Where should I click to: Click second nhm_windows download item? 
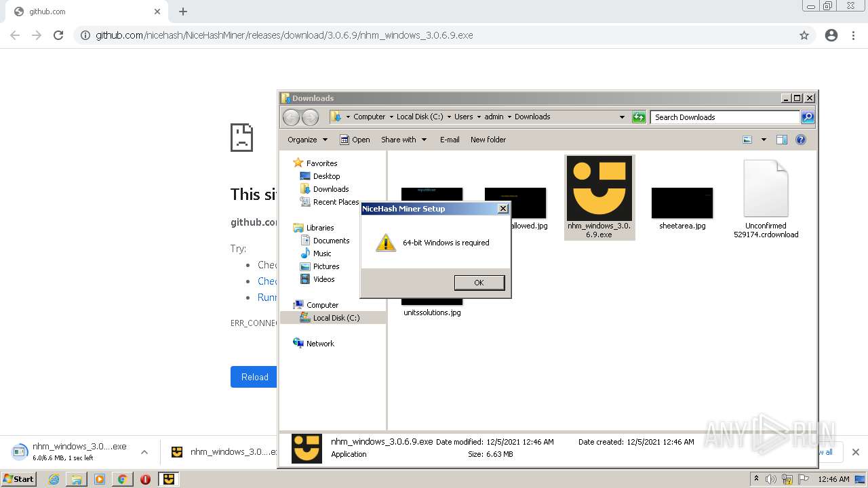[224, 452]
